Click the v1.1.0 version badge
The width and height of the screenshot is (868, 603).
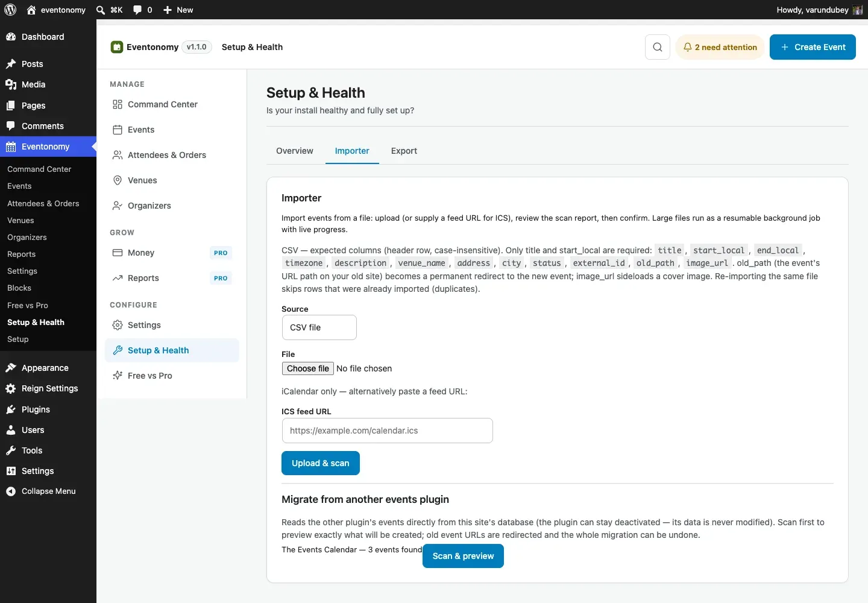click(197, 47)
